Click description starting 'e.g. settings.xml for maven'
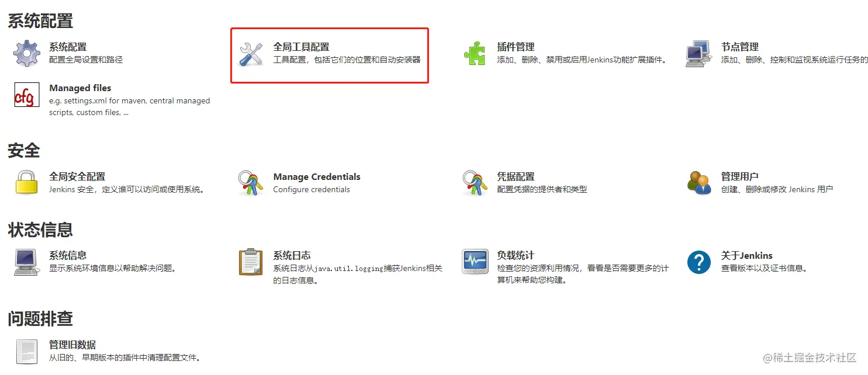Viewport: 868px width, 375px height. 130,106
